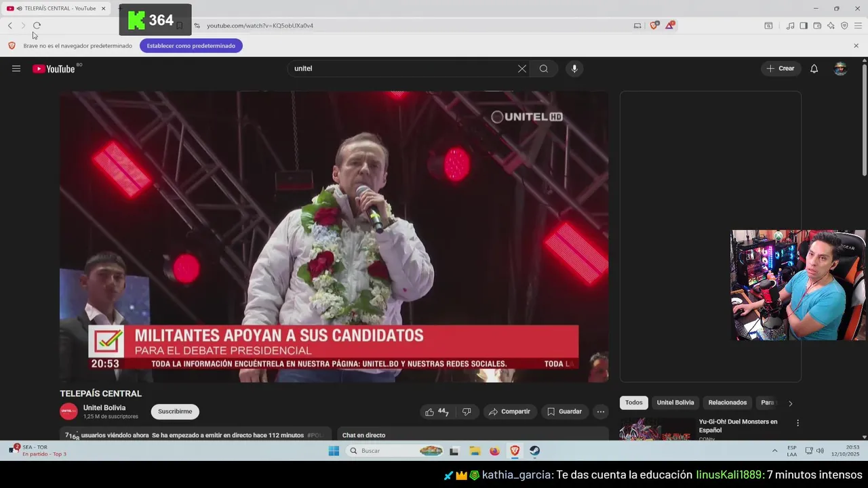Image resolution: width=868 pixels, height=488 pixels.
Task: Click the browser address bar URL
Action: [260, 26]
